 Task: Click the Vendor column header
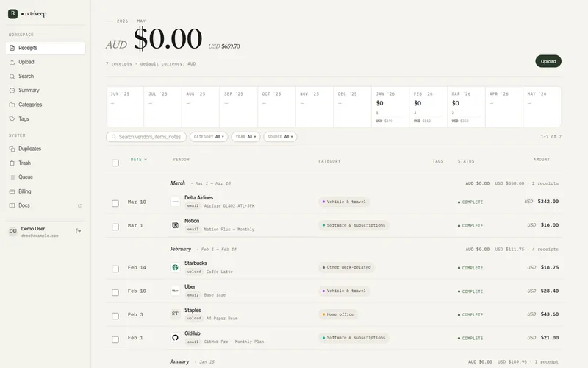click(181, 160)
